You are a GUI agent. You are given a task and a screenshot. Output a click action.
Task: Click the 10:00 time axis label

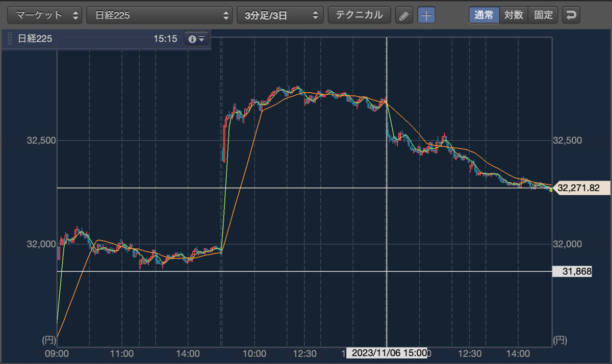pyautogui.click(x=255, y=353)
